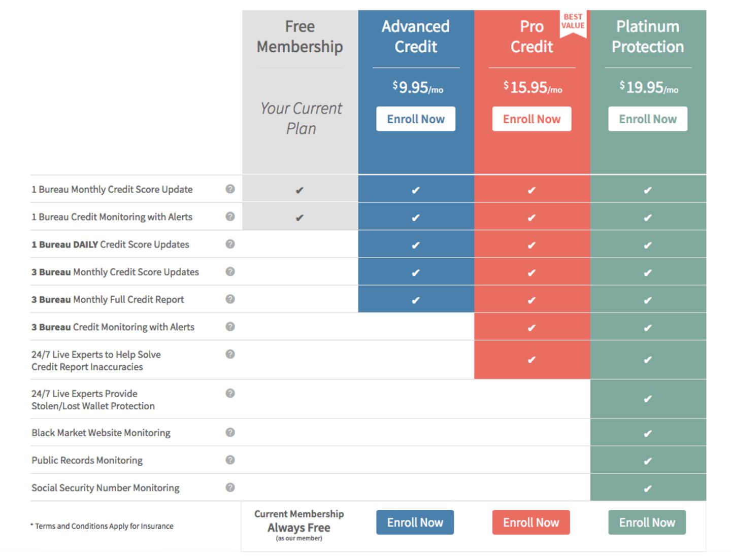This screenshot has height=560, width=731.
Task: Select top Enroll Now for Platinum Protection $19.95
Action: (x=647, y=119)
